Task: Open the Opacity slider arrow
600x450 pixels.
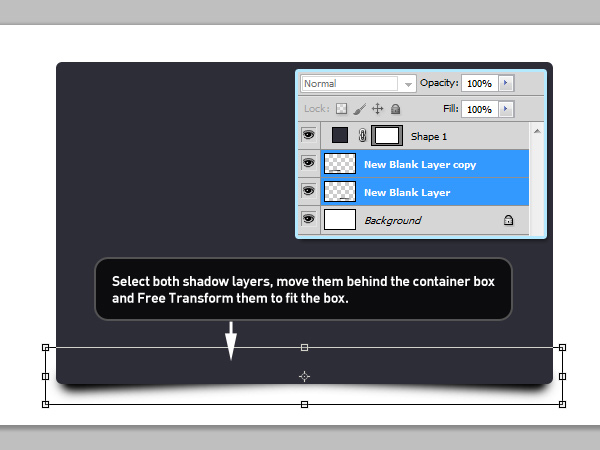Action: coord(506,83)
